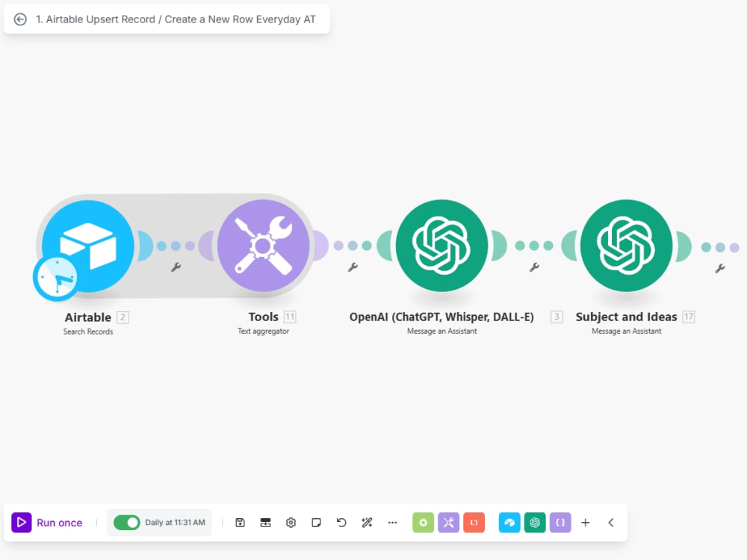Click the Airtable module label

(88, 317)
